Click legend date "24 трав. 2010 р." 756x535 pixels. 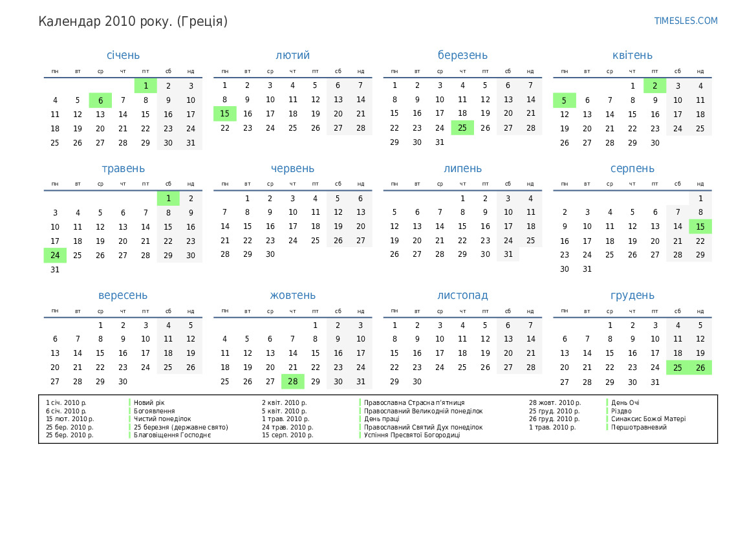287,427
